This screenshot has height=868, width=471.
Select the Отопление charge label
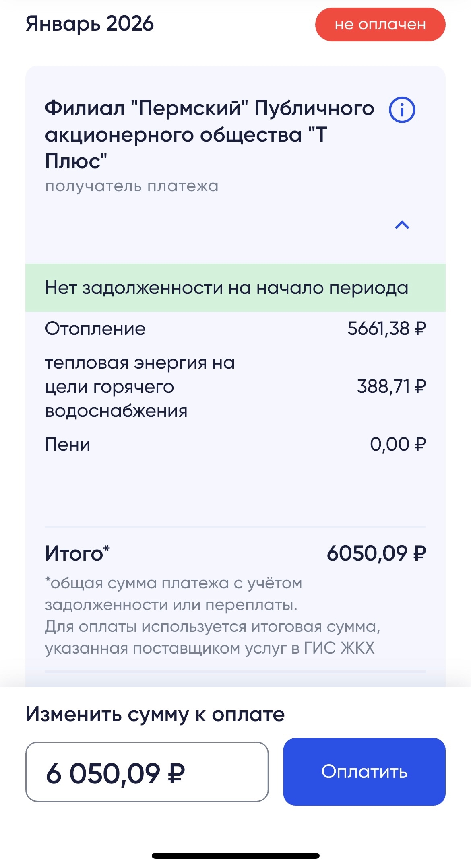[x=95, y=329]
